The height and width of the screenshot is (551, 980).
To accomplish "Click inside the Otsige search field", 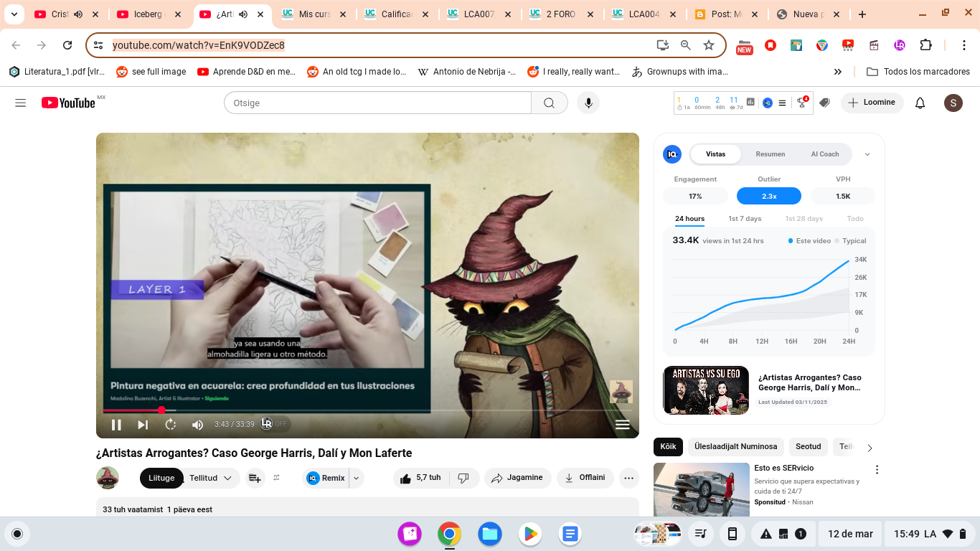I will (377, 103).
